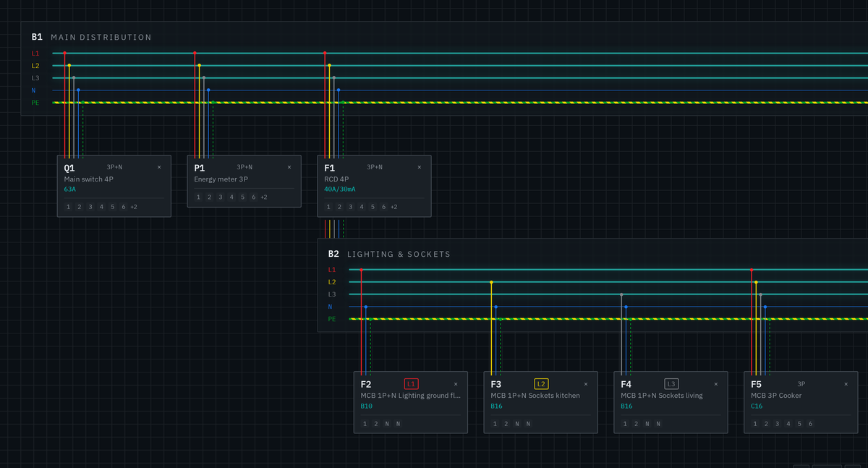Remove the F5 cooker MCB card
This screenshot has height=468, width=868.
[846, 384]
